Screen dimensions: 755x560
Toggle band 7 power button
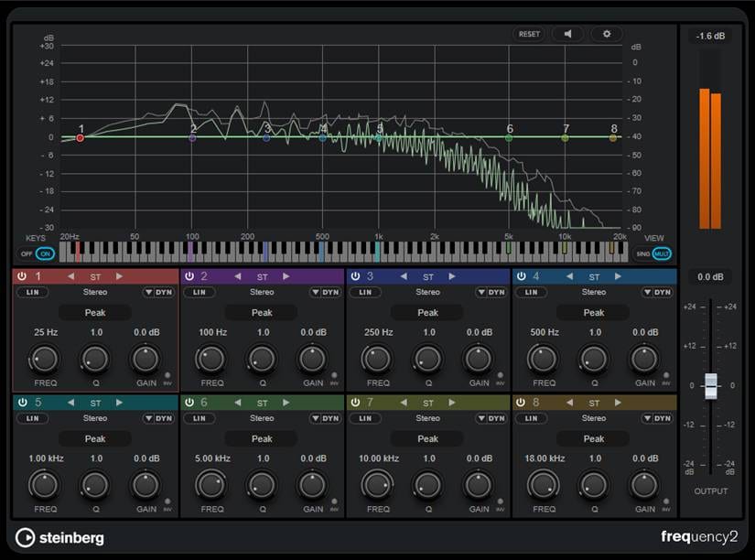click(355, 403)
